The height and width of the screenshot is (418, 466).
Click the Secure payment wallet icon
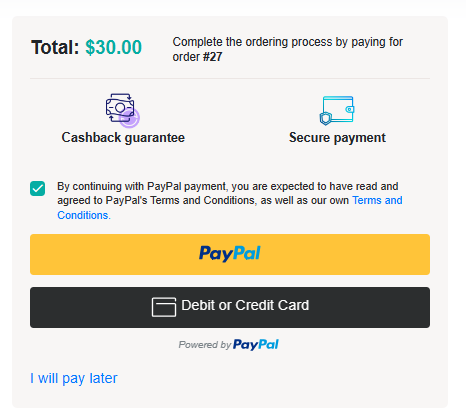(337, 110)
